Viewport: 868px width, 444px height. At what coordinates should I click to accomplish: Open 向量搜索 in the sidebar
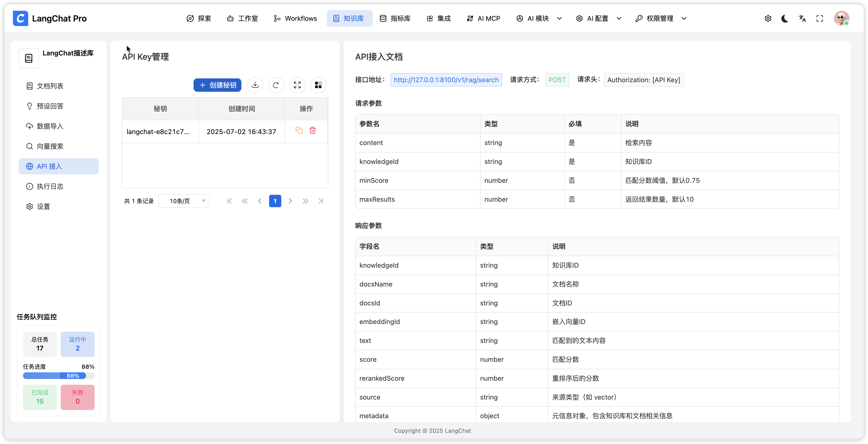pyautogui.click(x=50, y=146)
